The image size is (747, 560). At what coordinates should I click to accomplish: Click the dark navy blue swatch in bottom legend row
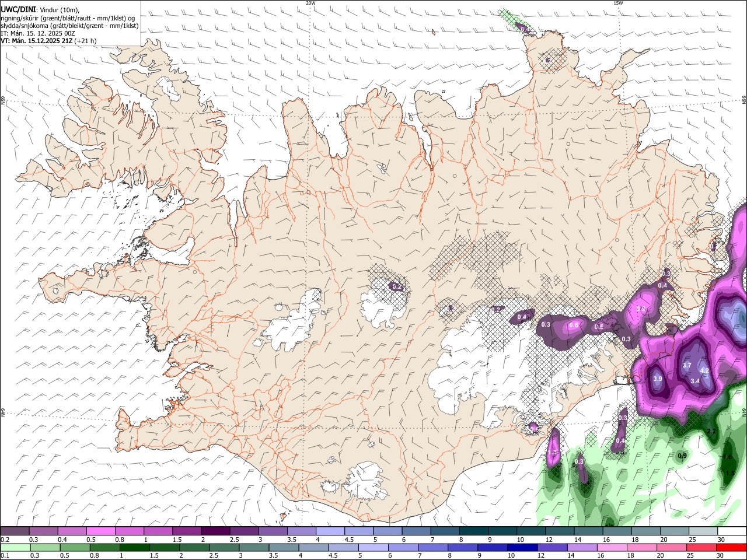pos(522,547)
